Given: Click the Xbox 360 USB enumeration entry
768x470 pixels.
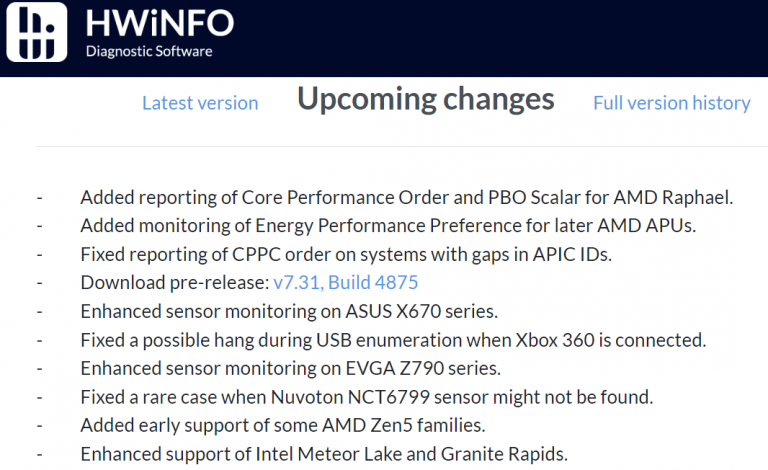Looking at the screenshot, I should coord(393,340).
